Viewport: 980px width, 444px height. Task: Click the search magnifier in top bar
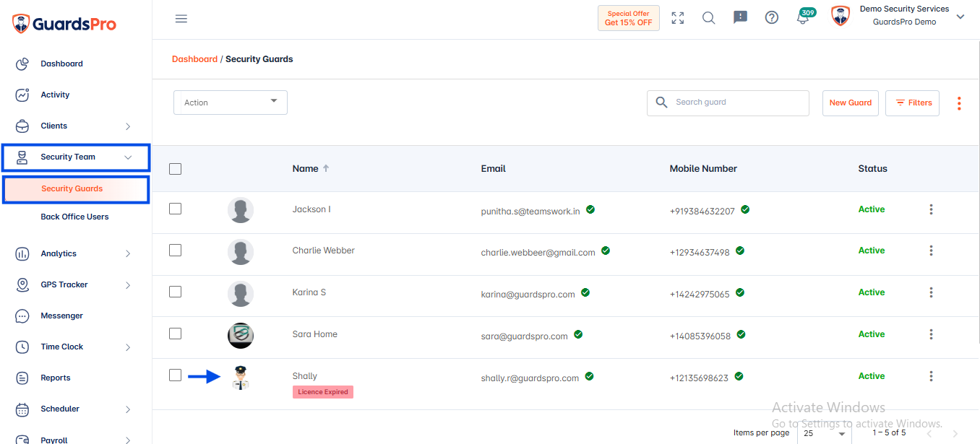[x=709, y=19]
